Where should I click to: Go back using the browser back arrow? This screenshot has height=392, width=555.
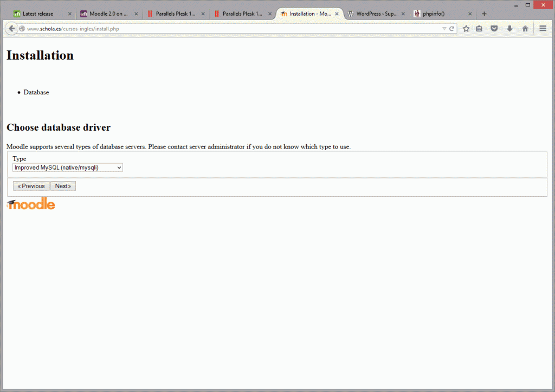point(11,29)
